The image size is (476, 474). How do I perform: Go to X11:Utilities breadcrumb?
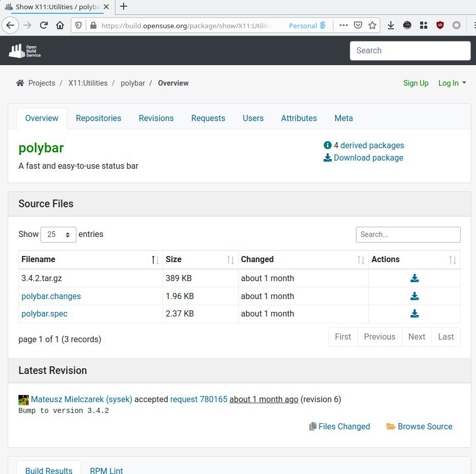click(x=88, y=83)
